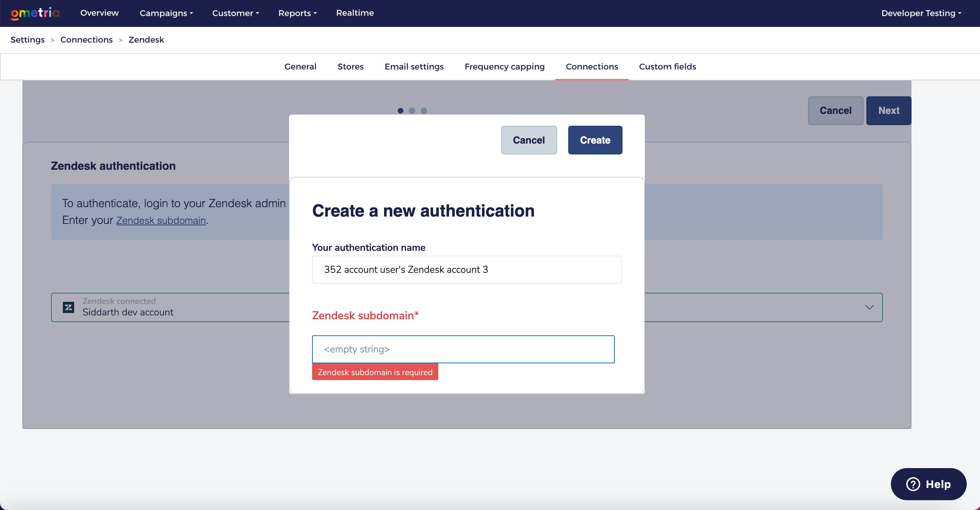Click the 'Zendesk subdomain is required' error message

click(x=375, y=372)
